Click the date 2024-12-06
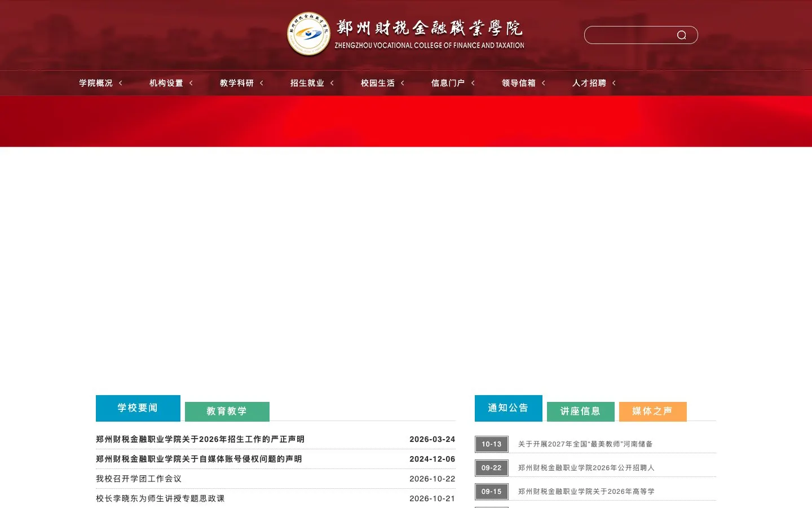This screenshot has height=508, width=812. [433, 459]
